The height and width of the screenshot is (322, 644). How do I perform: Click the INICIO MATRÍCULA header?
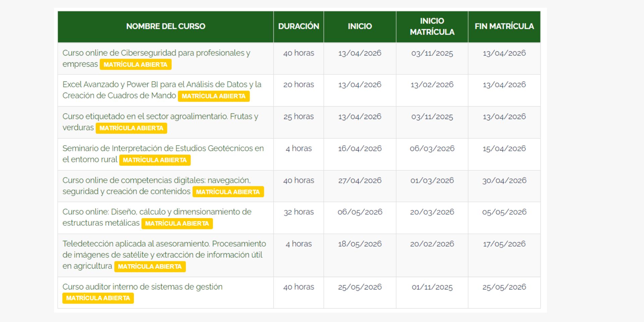432,26
